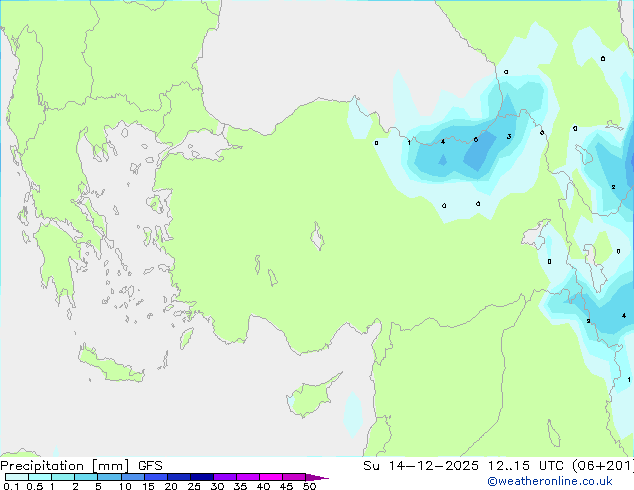The width and height of the screenshot is (634, 490).
Task: Click the 'GFS' model label
Action: click(150, 466)
